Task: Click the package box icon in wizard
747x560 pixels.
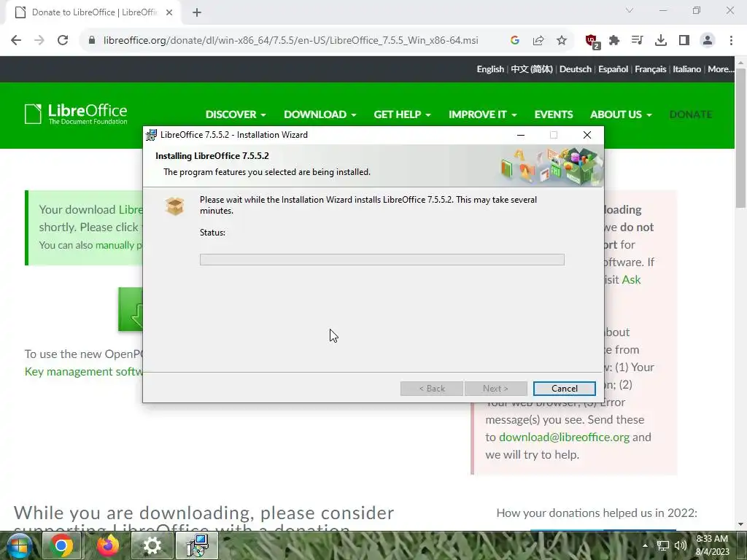Action: 174,206
